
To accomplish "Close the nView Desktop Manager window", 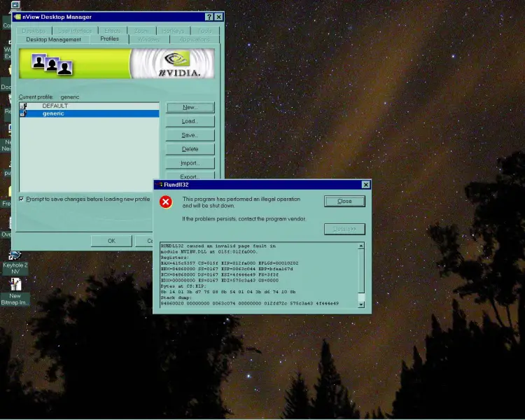I will [x=218, y=17].
